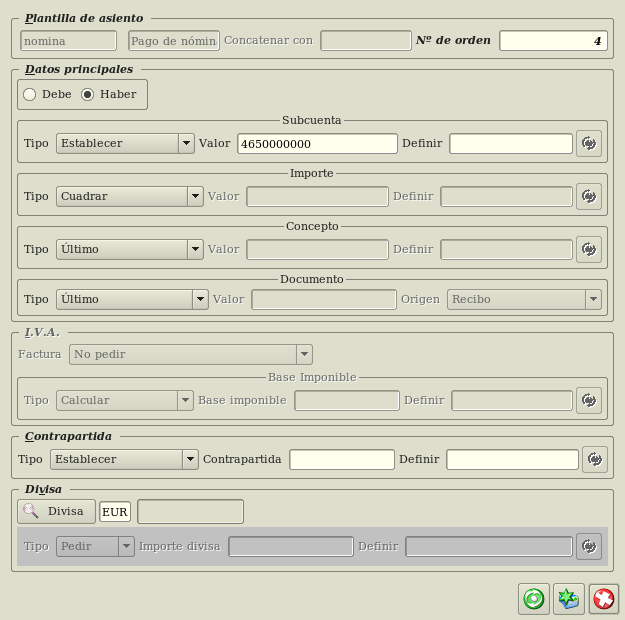Viewport: 625px width, 620px height.
Task: Click the Contrapartida group title
Action: coord(68,436)
